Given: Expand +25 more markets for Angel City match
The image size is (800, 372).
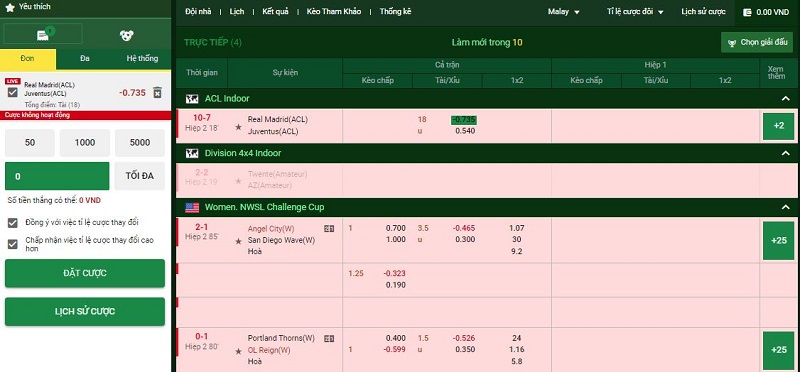Looking at the screenshot, I should pyautogui.click(x=779, y=240).
